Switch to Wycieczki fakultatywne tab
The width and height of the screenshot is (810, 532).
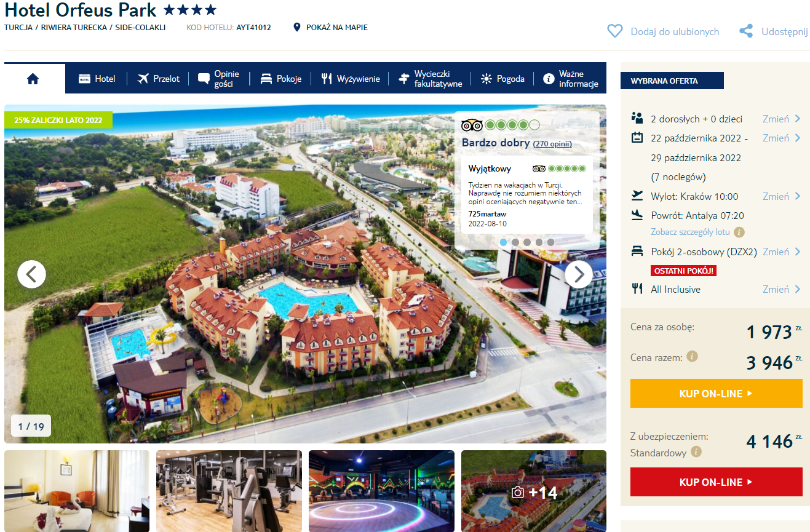[430, 79]
